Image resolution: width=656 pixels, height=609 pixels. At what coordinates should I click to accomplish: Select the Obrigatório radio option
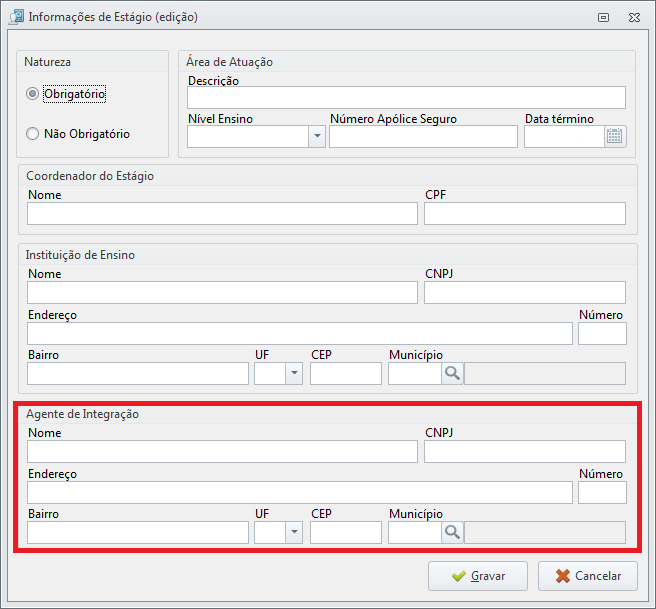32,94
